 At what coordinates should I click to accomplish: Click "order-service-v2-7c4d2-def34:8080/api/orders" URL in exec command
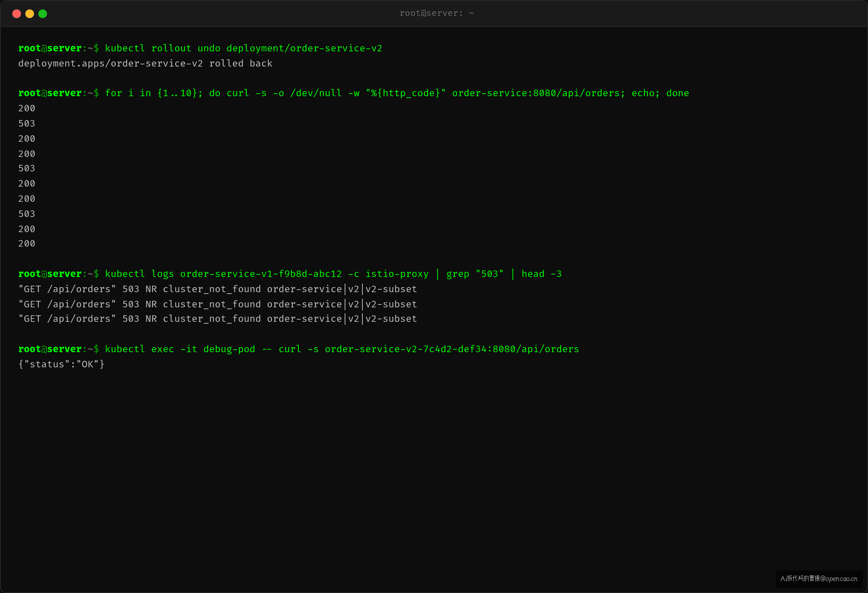pos(452,349)
